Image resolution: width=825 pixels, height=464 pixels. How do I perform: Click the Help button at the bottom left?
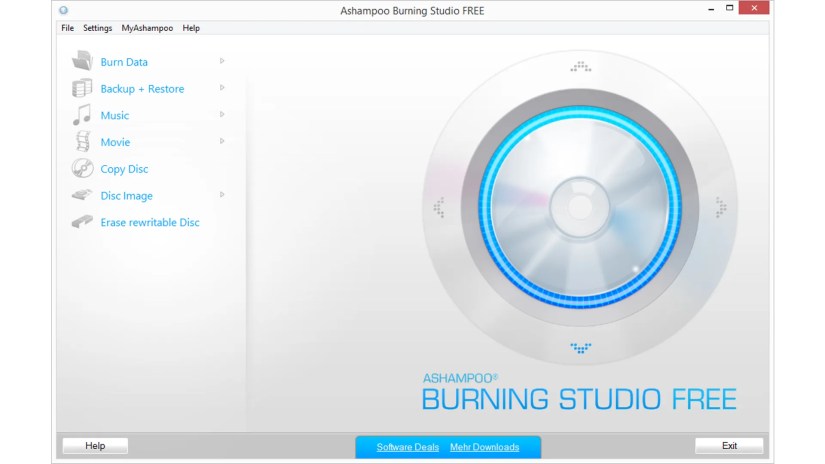[x=95, y=446]
